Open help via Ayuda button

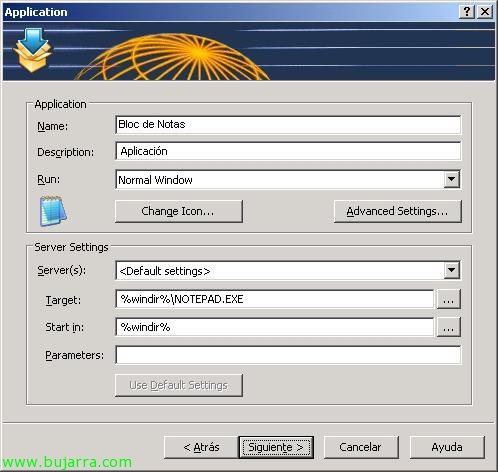(x=447, y=447)
